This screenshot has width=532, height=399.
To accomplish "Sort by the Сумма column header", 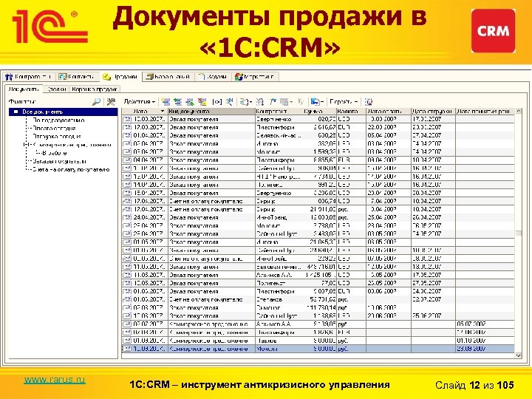I will coord(319,112).
